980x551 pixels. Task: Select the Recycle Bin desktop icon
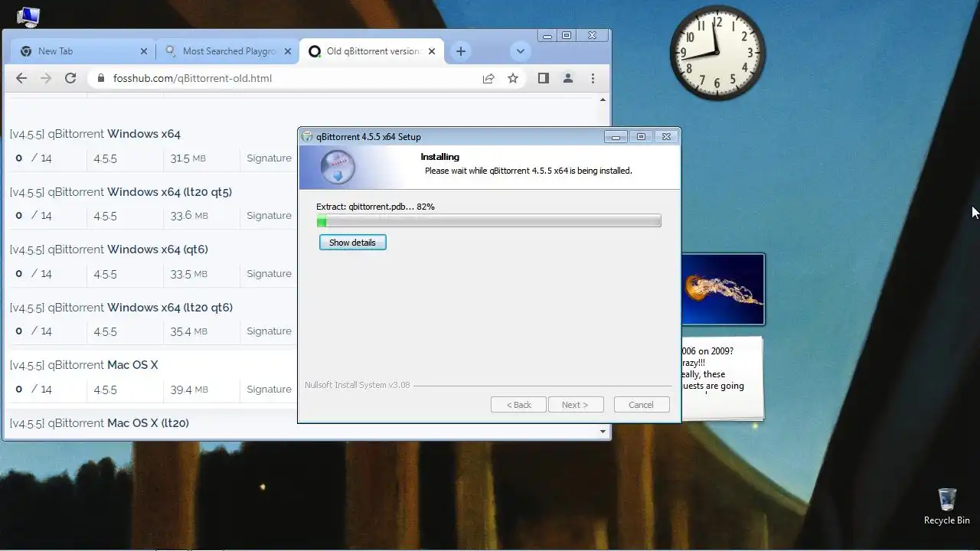(x=946, y=507)
